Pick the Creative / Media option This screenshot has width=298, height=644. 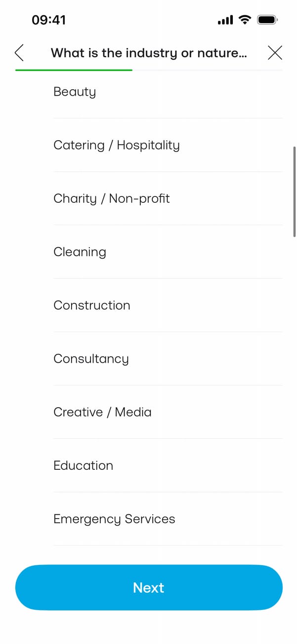coord(102,412)
